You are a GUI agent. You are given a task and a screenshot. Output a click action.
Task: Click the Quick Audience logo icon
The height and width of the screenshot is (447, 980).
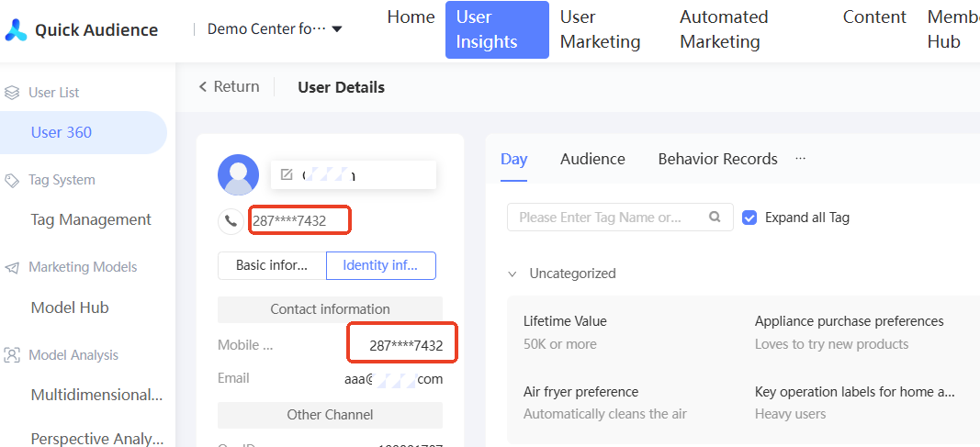point(16,29)
